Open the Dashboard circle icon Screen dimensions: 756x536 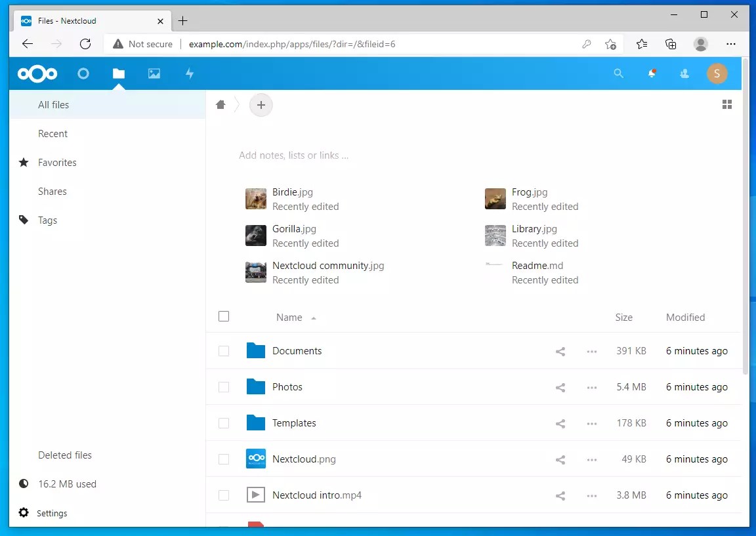click(83, 73)
